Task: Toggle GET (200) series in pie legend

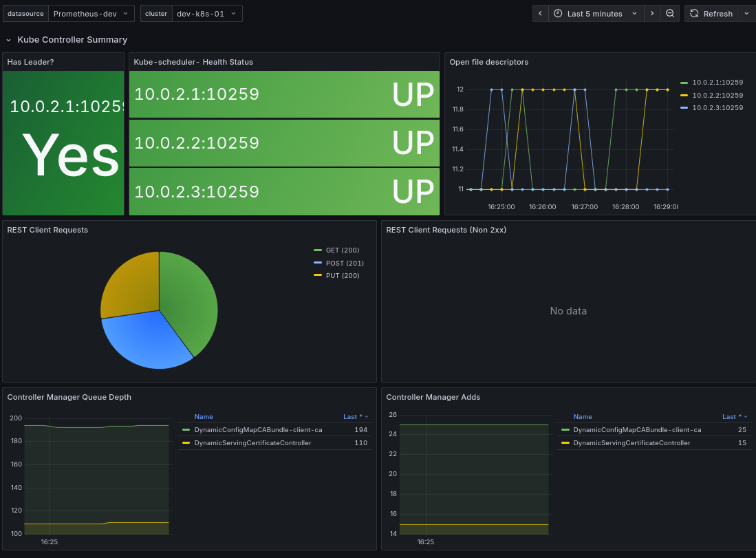Action: (343, 250)
